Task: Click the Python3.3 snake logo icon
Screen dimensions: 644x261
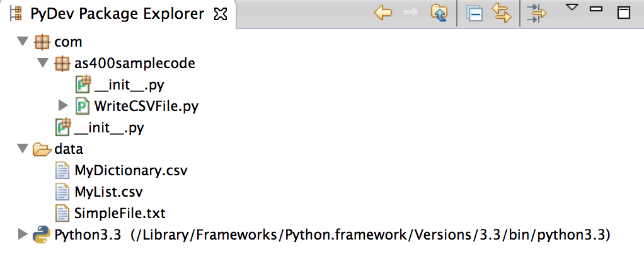Action: click(42, 235)
